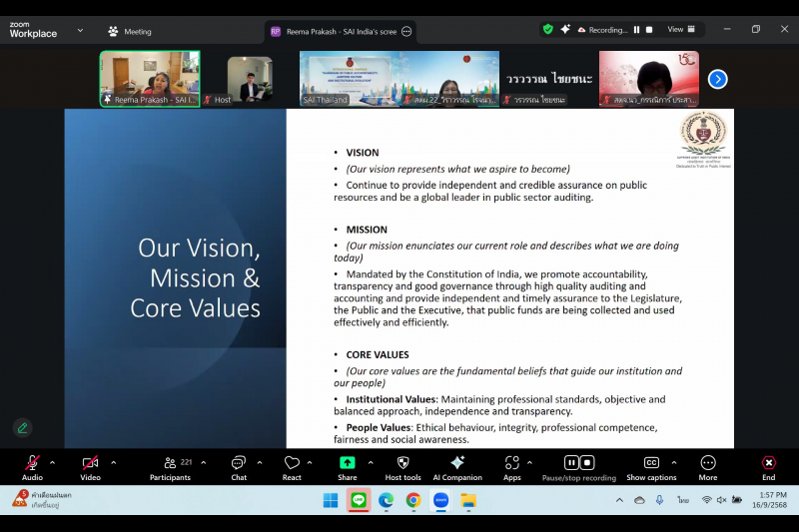Launch the AI Companion
The image size is (799, 532).
coord(457,463)
